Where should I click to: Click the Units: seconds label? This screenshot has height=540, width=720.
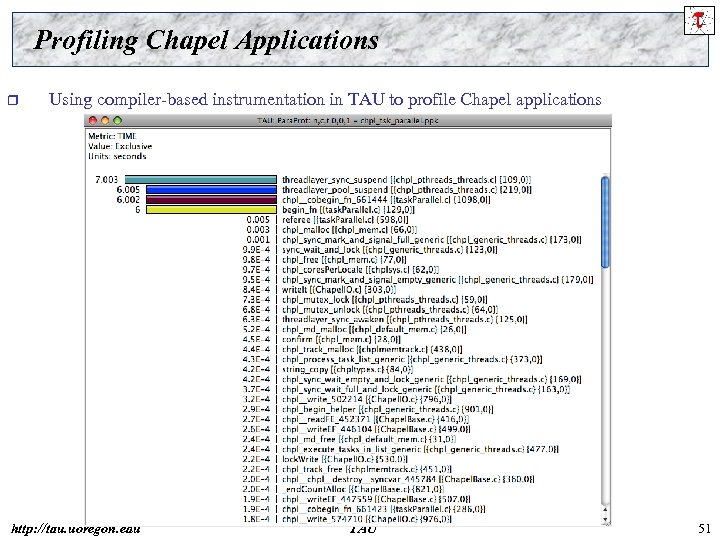pyautogui.click(x=117, y=157)
